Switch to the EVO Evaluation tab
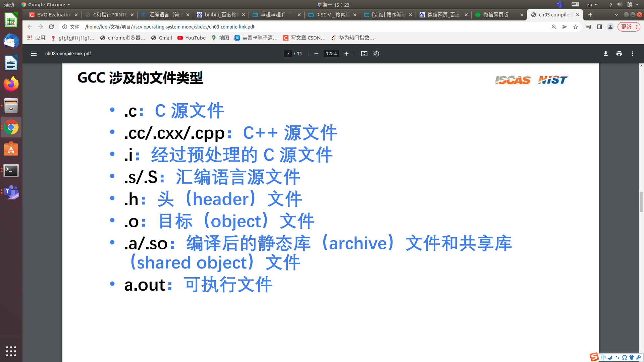644x362 pixels. [x=54, y=15]
